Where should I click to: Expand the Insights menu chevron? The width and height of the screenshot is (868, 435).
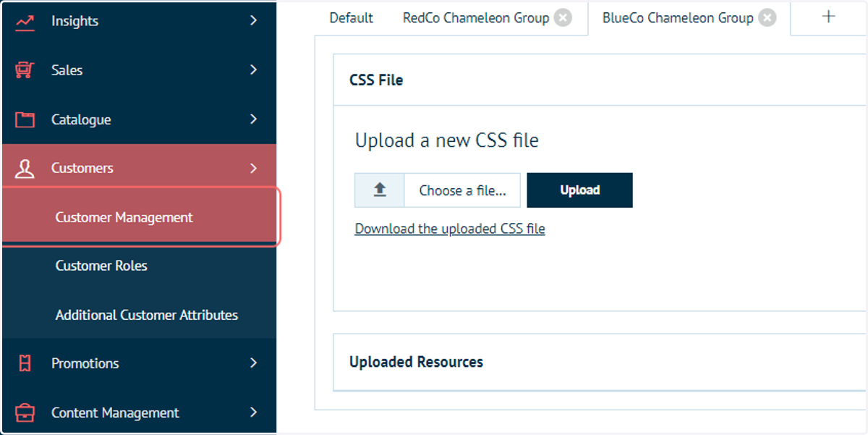[253, 21]
